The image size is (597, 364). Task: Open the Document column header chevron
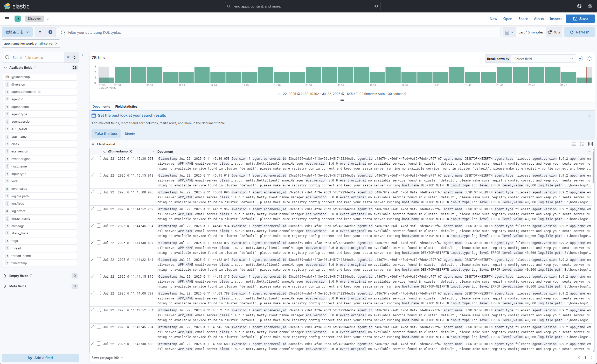pyautogui.click(x=589, y=151)
